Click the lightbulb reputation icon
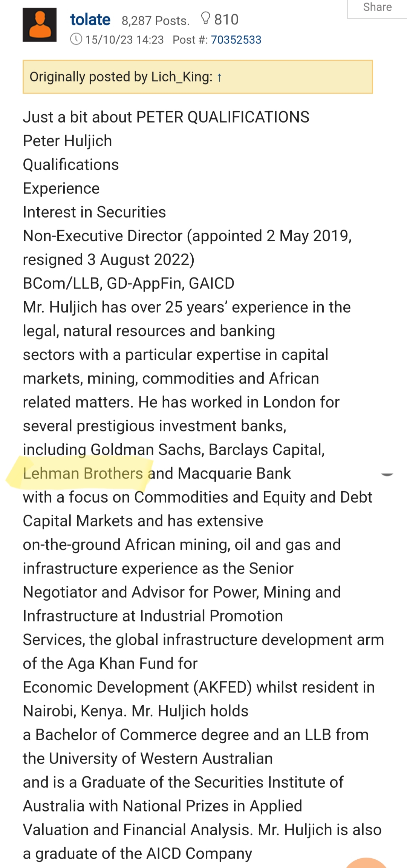 click(205, 18)
